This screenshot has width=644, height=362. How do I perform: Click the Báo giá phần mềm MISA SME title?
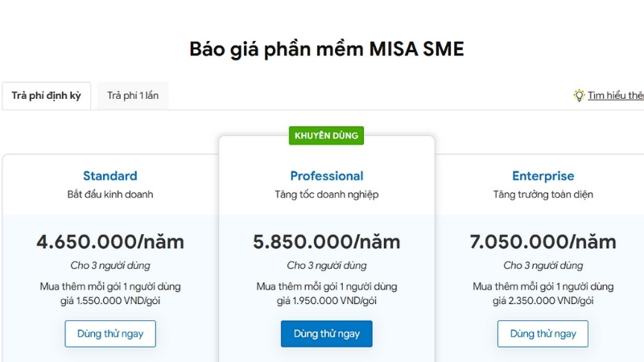tap(327, 49)
